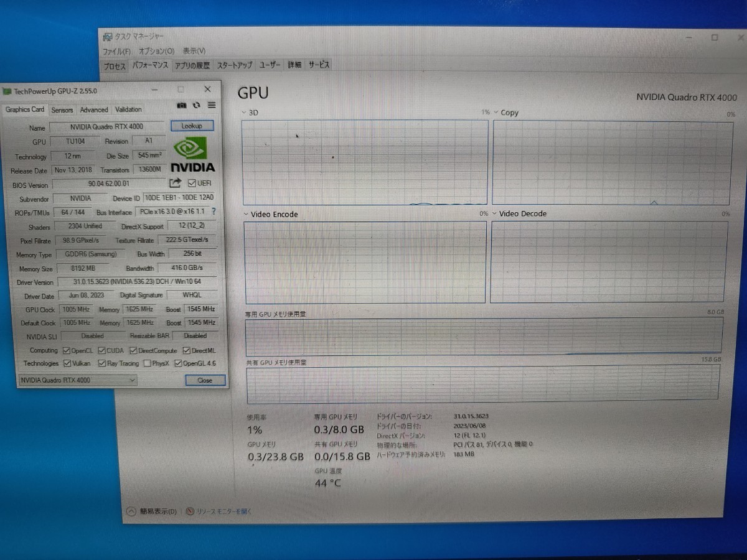Select パフォーマンス tab

(x=150, y=65)
